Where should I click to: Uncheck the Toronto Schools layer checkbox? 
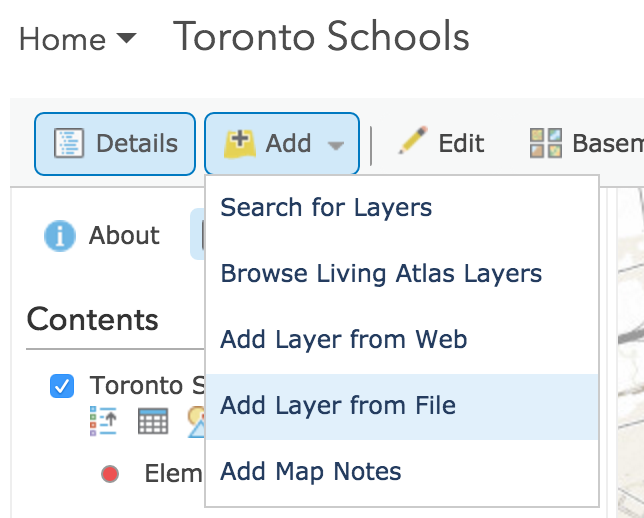click(x=62, y=386)
